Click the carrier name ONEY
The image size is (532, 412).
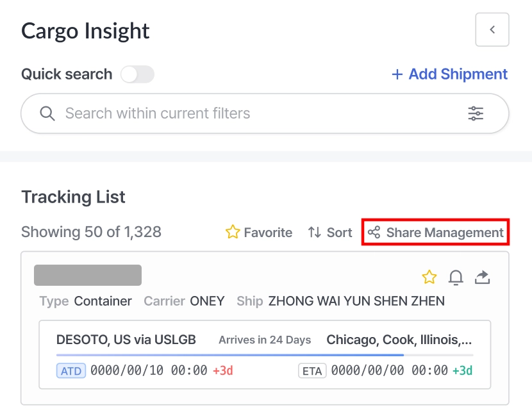pos(207,301)
